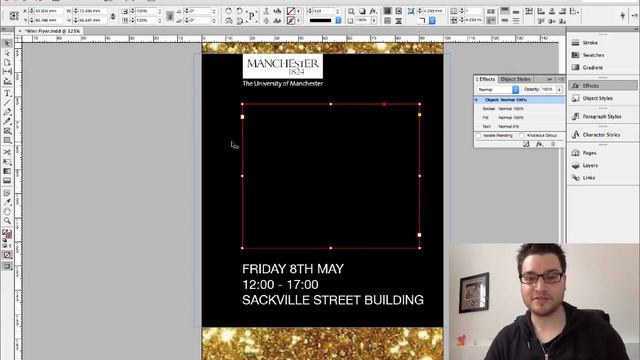
Task: Open the stroke color dropdown in control bar
Action: pyautogui.click(x=298, y=20)
